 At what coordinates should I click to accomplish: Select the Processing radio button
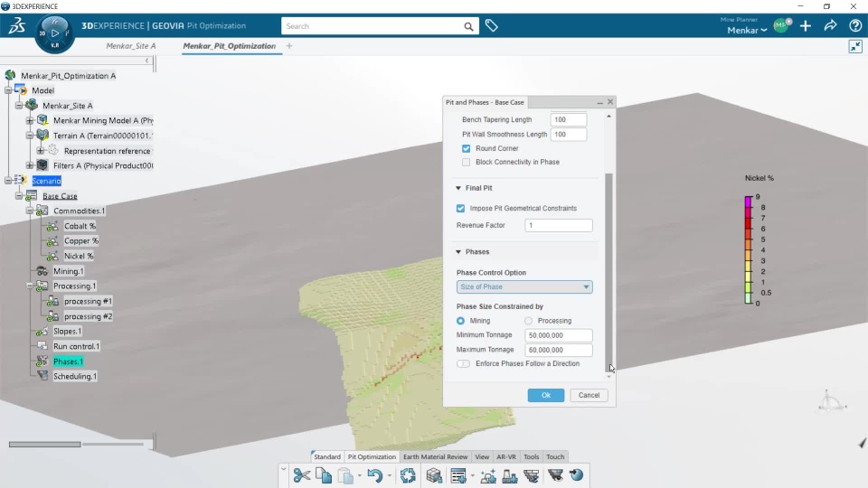pos(529,321)
